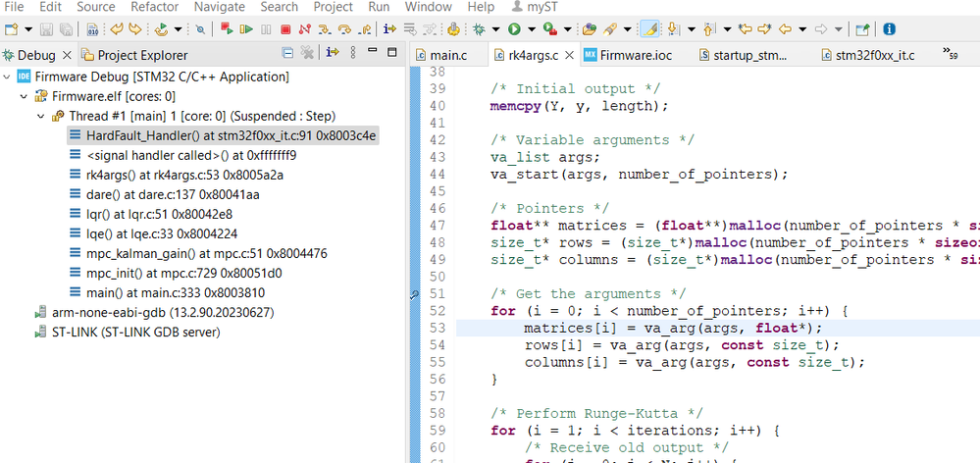The height and width of the screenshot is (463, 980).
Task: Click the Skip All Breakpoints icon
Action: click(x=200, y=29)
